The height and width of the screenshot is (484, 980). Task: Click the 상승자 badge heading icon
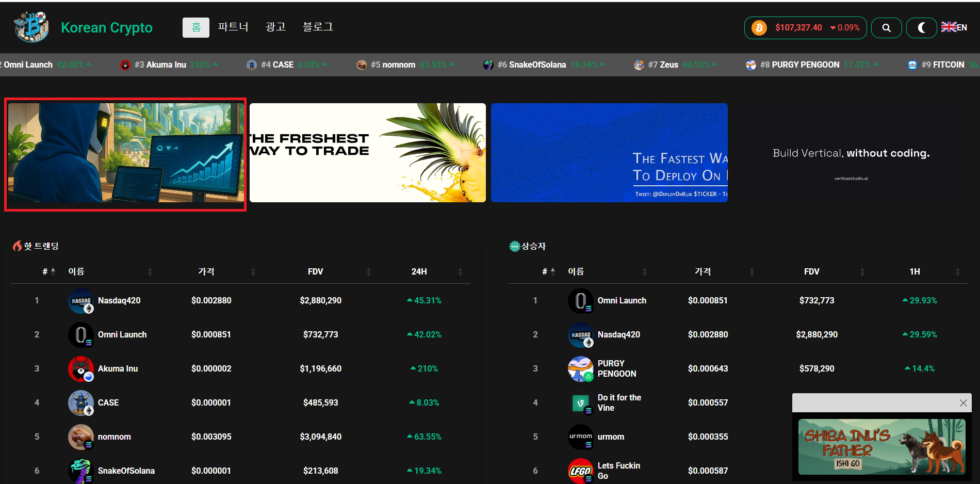coord(514,246)
